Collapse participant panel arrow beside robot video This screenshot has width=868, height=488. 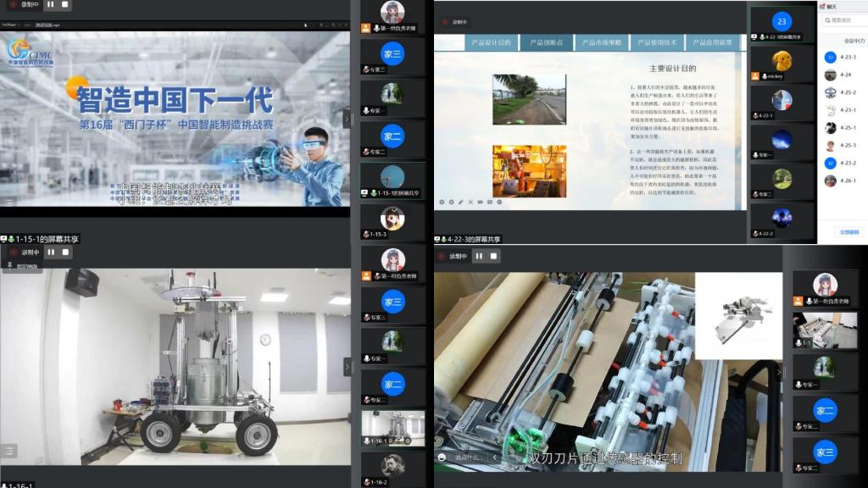[x=347, y=366]
